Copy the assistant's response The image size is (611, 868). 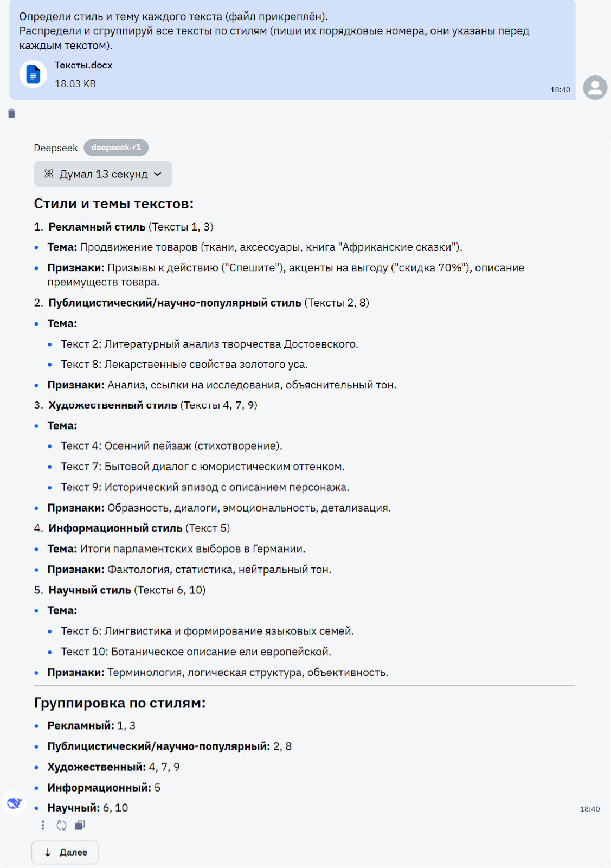coord(80,825)
